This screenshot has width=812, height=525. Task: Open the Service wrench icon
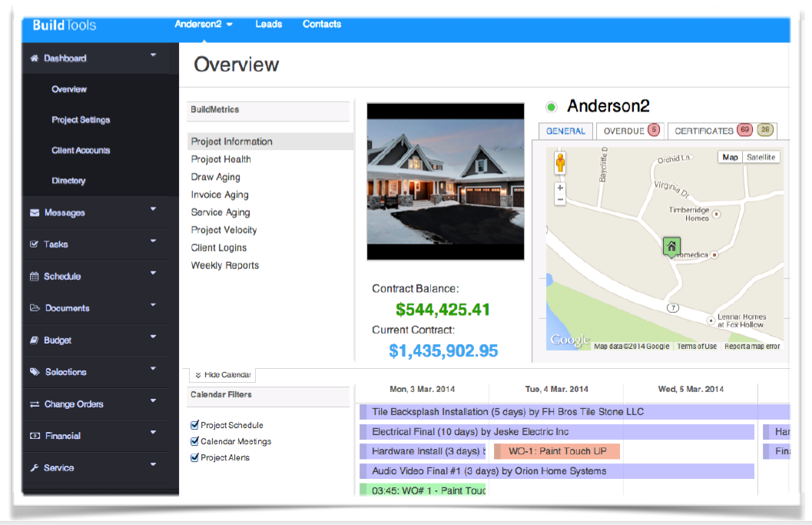(33, 467)
